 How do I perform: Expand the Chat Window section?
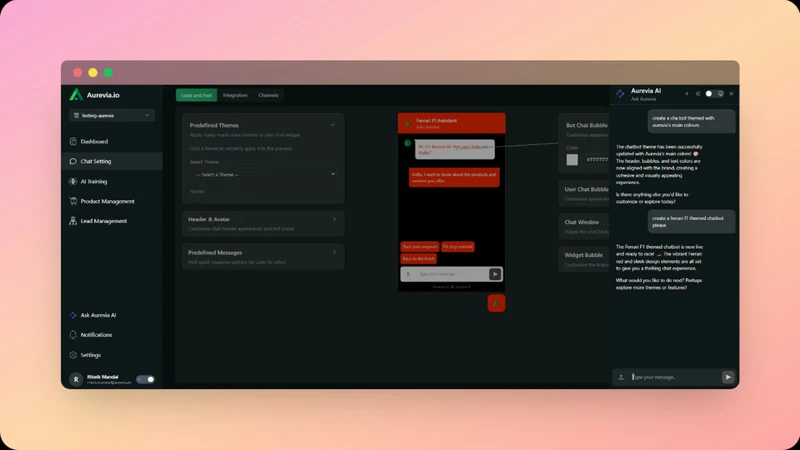point(585,227)
